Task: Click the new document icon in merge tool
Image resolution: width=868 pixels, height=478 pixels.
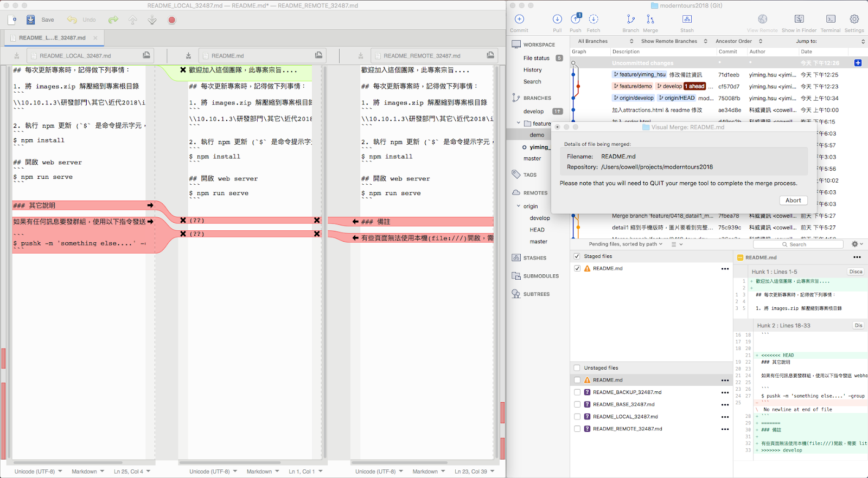Action: (12, 20)
